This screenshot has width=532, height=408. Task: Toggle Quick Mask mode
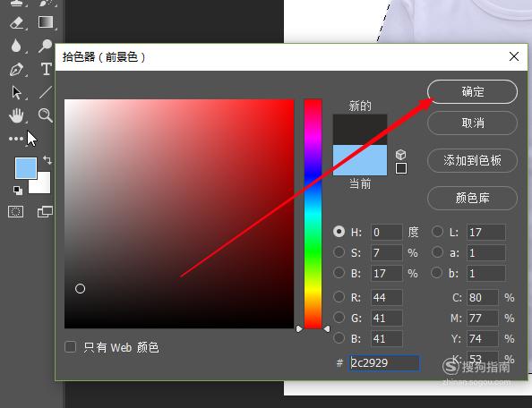pyautogui.click(x=15, y=212)
